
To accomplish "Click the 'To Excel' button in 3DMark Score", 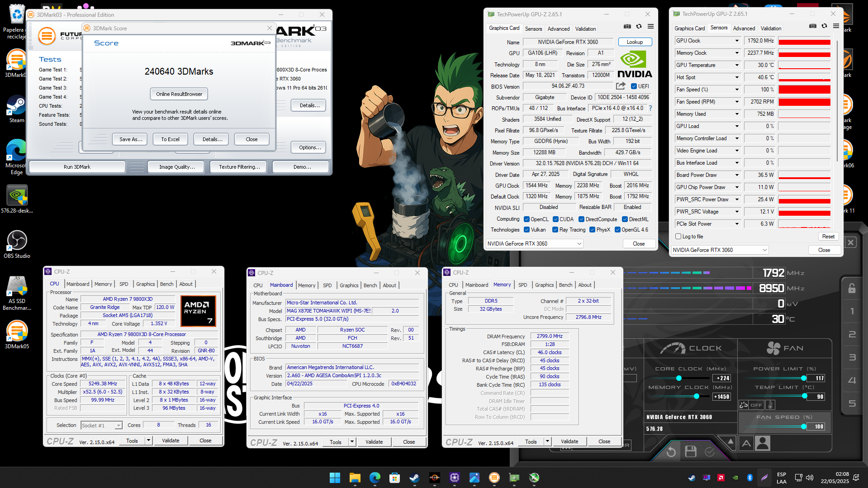I will pyautogui.click(x=170, y=139).
